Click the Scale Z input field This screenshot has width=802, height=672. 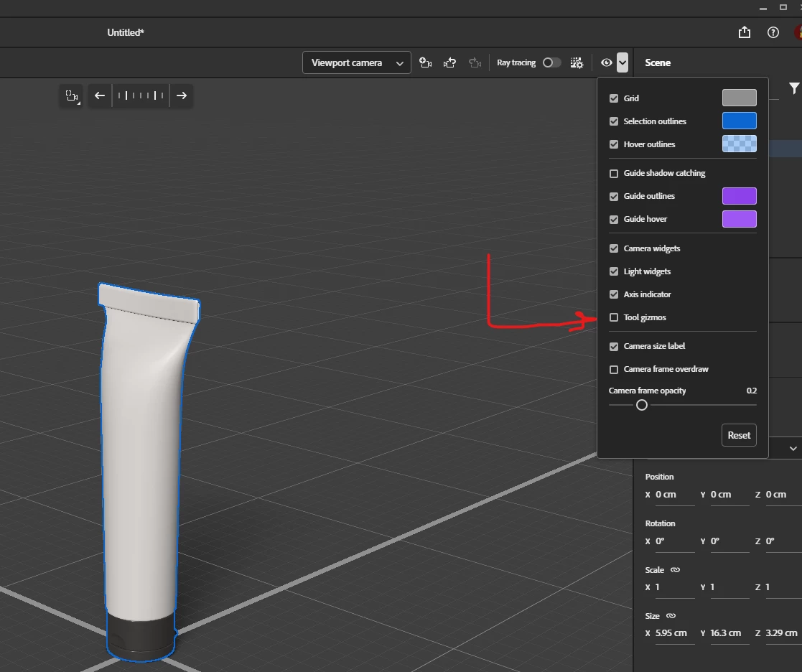(x=783, y=587)
